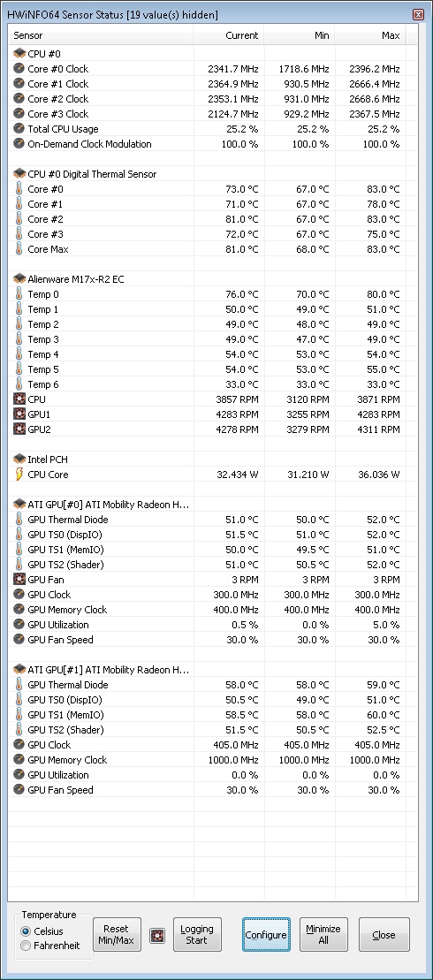Click the thermometer icon of GPU TS1 (MemIO) under GPU[#1]
Image resolution: width=433 pixels, height=980 pixels.
tap(19, 714)
